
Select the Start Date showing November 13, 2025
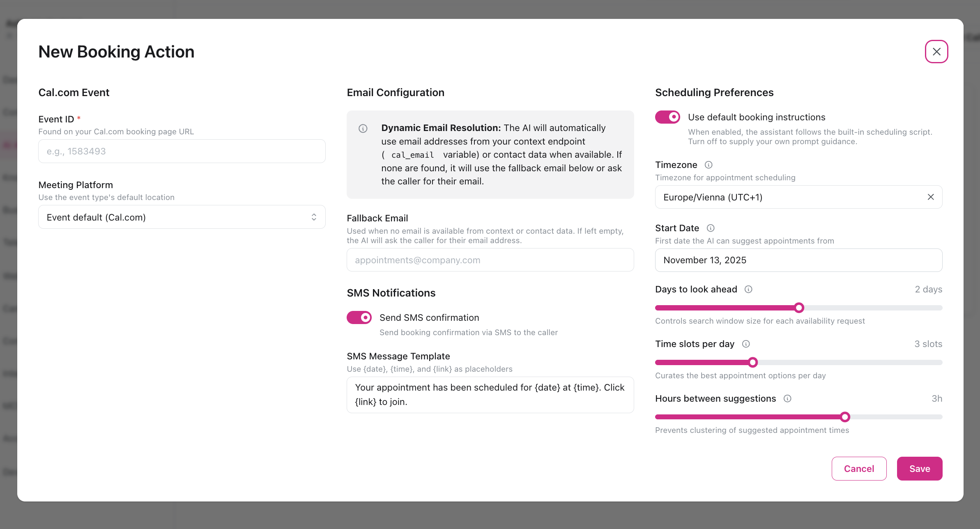pyautogui.click(x=798, y=260)
